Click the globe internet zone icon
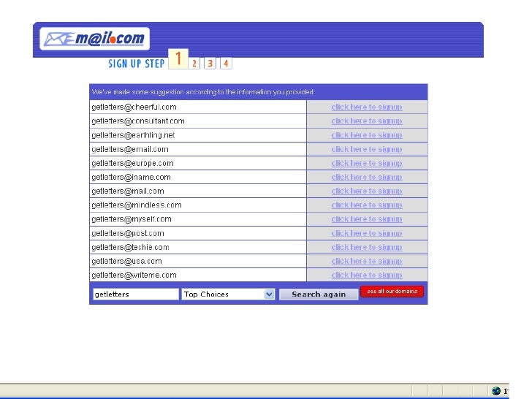This screenshot has width=532, height=399. click(496, 391)
